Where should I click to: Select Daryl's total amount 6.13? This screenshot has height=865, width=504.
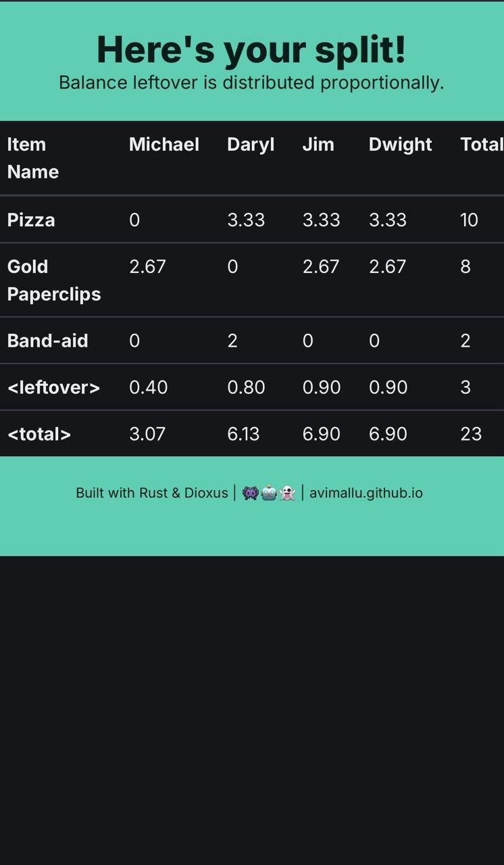tap(243, 434)
